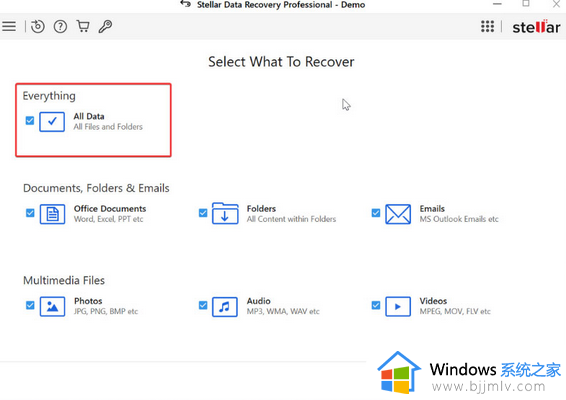The height and width of the screenshot is (400, 566).
Task: Close the Stellar Data Recovery window
Action: tap(556, 4)
